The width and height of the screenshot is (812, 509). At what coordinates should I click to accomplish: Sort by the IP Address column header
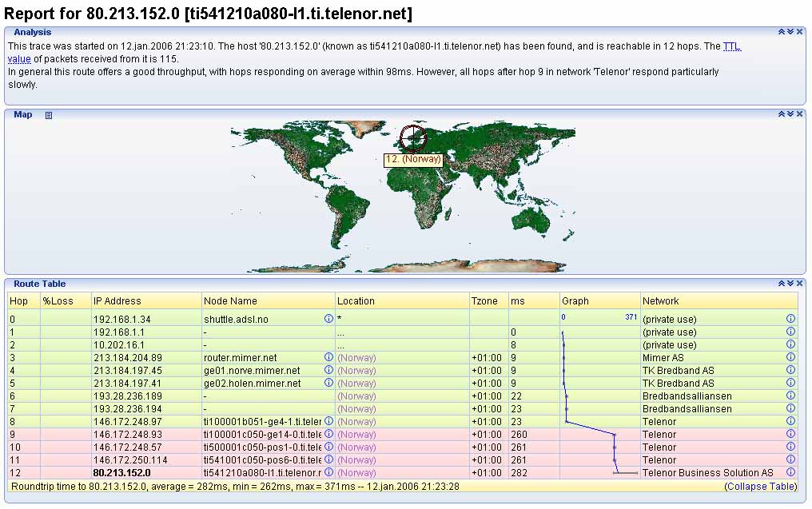[x=117, y=301]
